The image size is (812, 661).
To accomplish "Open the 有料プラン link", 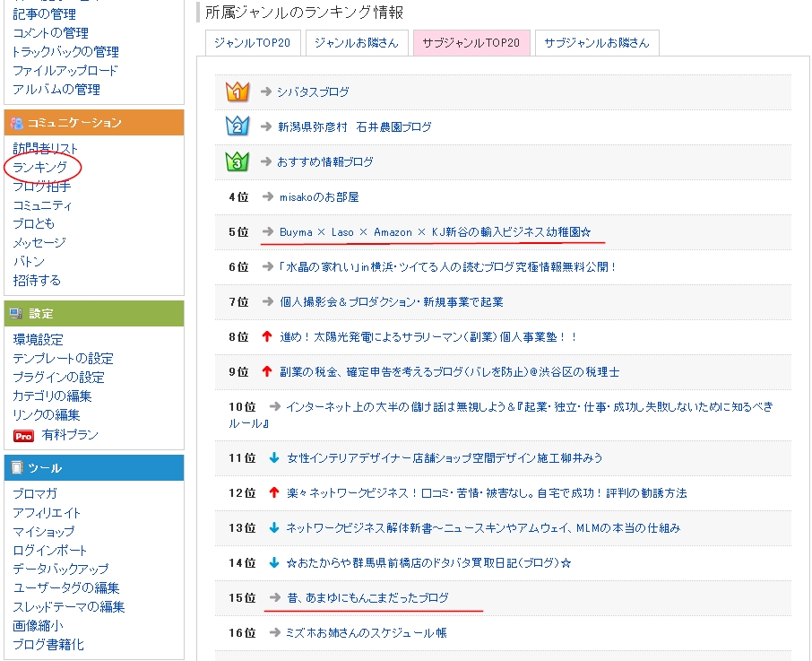I will click(70, 435).
